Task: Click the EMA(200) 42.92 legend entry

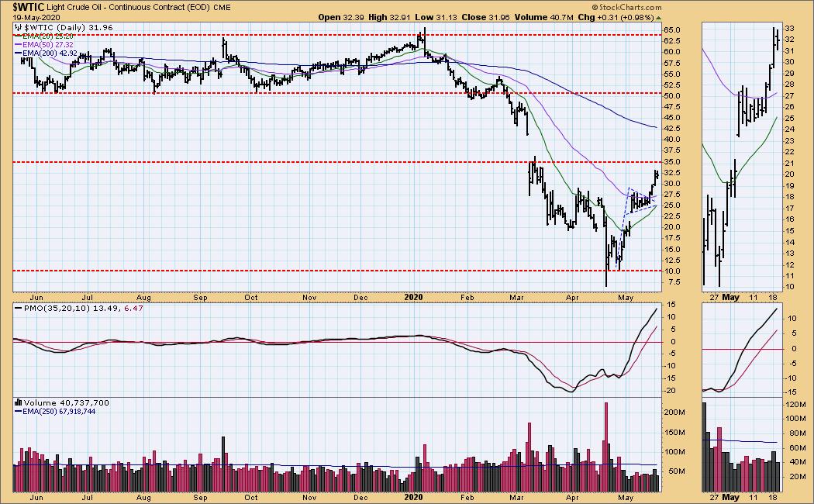Action: (50, 53)
